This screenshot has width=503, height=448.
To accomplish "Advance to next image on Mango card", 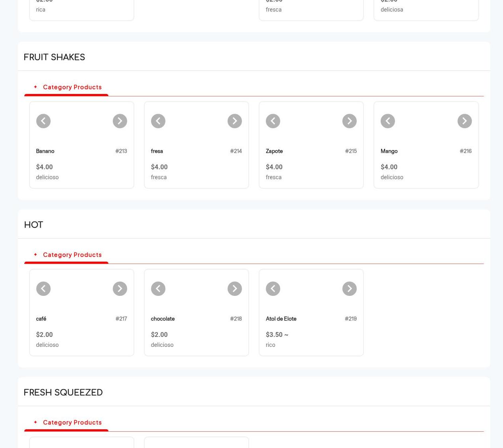I will coord(464,121).
